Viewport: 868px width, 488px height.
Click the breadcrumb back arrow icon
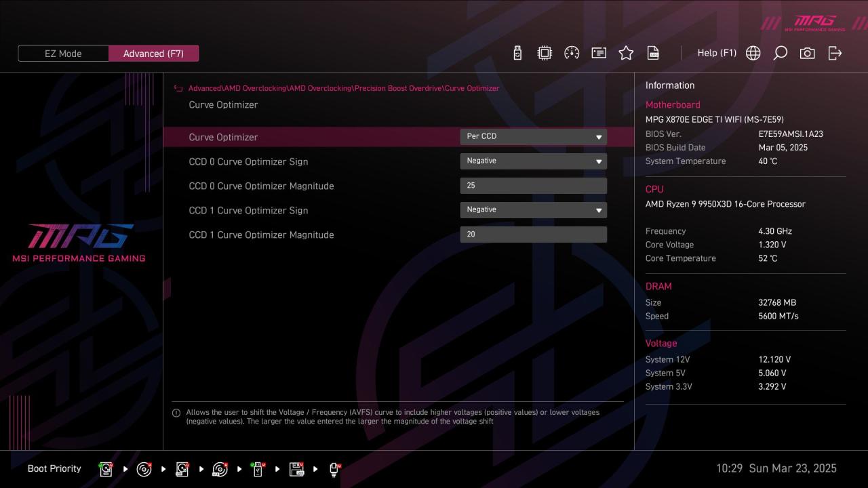(x=178, y=88)
